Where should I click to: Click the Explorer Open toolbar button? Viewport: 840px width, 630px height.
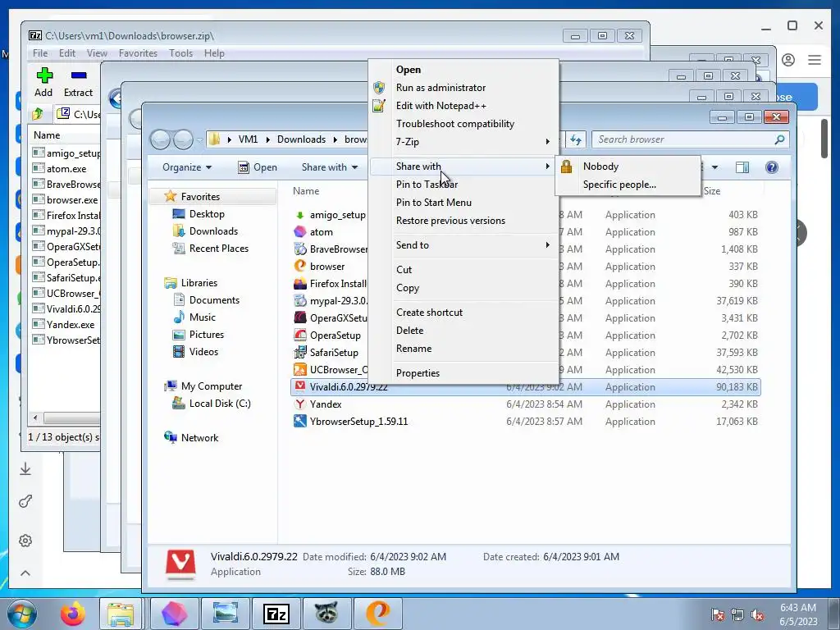[x=258, y=167]
